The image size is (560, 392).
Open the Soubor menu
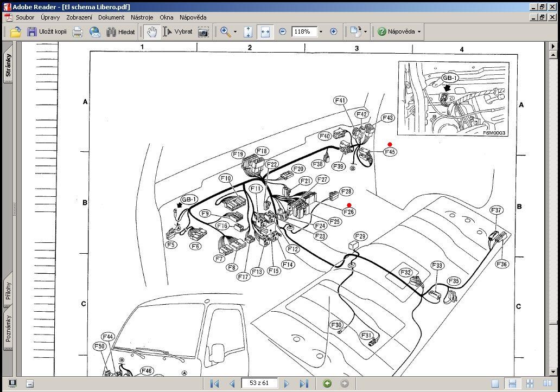pos(25,17)
